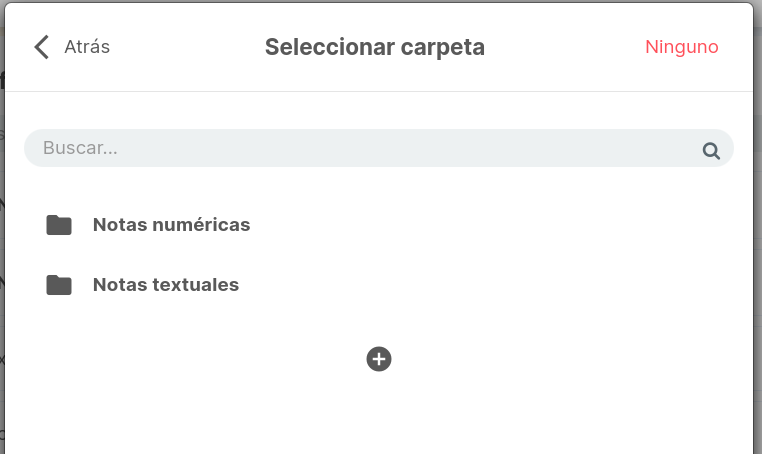Click inside the rounded gray search bar
Viewport: 762px width, 454px height.
click(379, 148)
